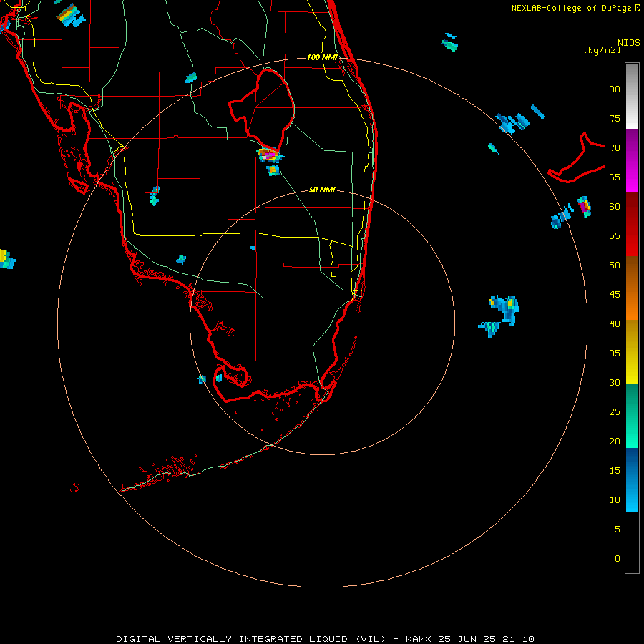The image size is (644, 644).
Task: Click the Lake Okeechobee outline
Action: click(x=262, y=109)
